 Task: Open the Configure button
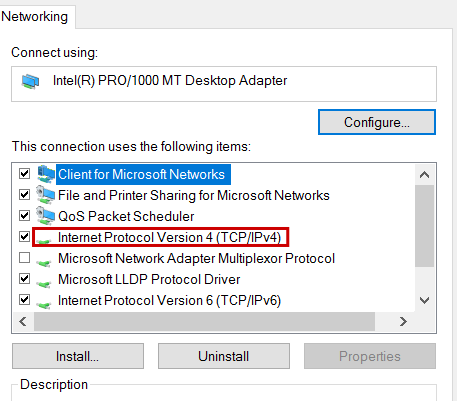[x=377, y=122]
